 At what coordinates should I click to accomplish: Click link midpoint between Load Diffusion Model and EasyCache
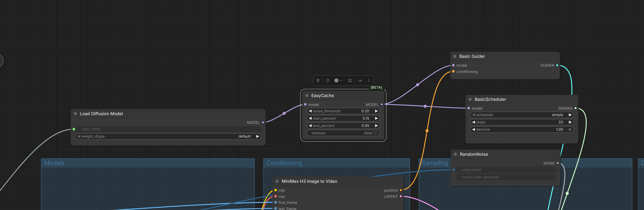[x=284, y=113]
